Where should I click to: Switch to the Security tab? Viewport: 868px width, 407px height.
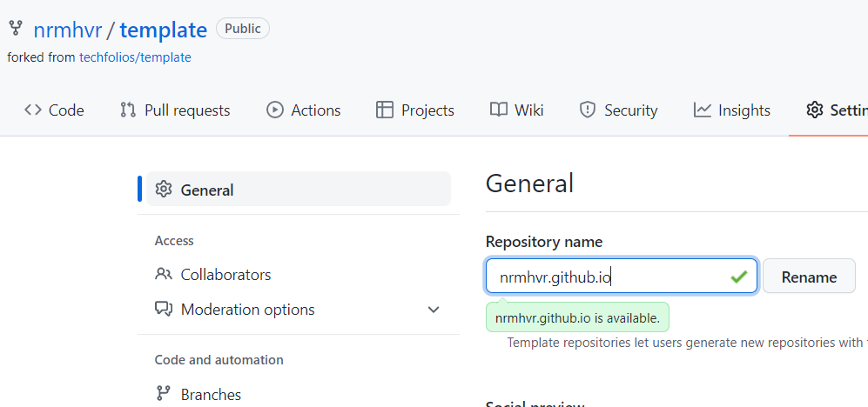pyautogui.click(x=618, y=110)
